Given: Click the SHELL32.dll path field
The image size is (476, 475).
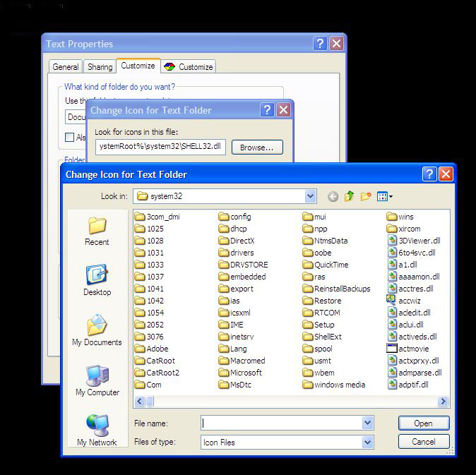Looking at the screenshot, I should click(160, 147).
